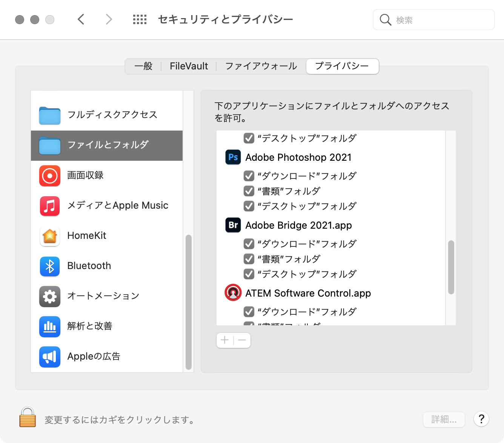Open help with the question mark button
Image resolution: width=504 pixels, height=443 pixels.
(x=481, y=419)
